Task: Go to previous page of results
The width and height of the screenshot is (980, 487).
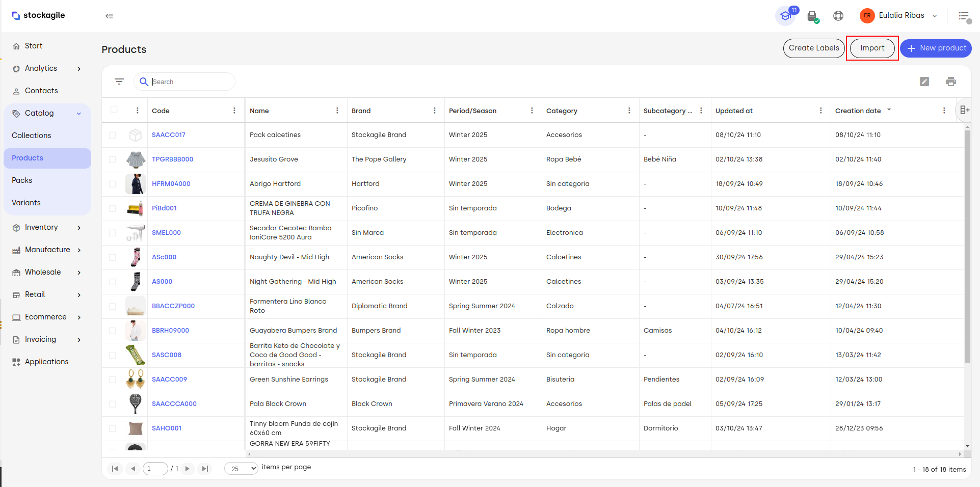Action: [x=133, y=469]
